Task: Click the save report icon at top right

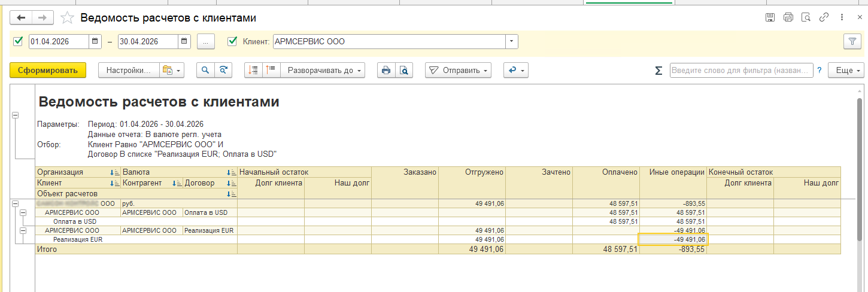Action: [x=770, y=18]
